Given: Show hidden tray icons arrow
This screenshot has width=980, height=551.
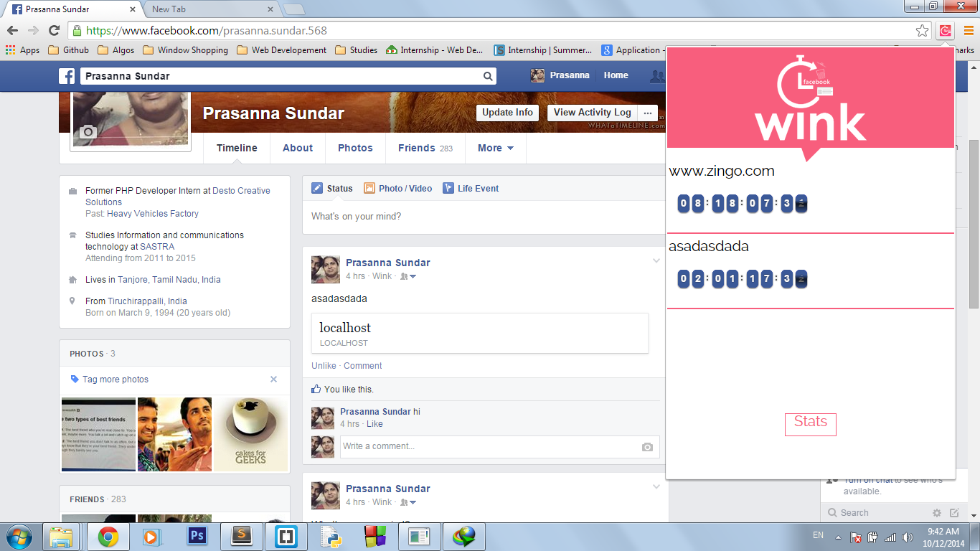Looking at the screenshot, I should [x=838, y=537].
